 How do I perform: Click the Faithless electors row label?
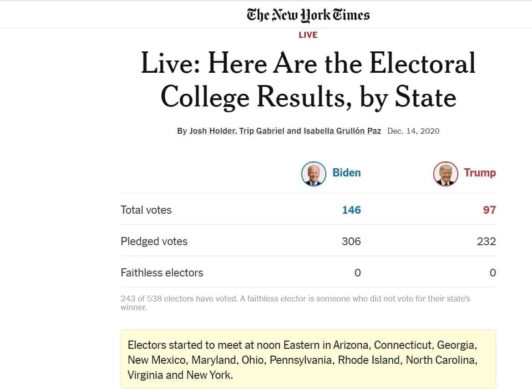[x=162, y=273]
